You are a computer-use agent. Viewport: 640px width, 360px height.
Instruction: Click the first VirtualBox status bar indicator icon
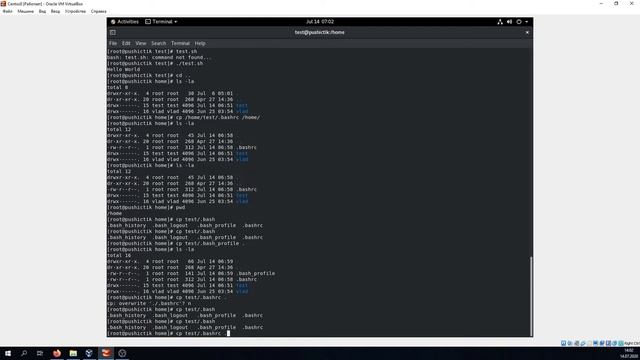point(564,343)
